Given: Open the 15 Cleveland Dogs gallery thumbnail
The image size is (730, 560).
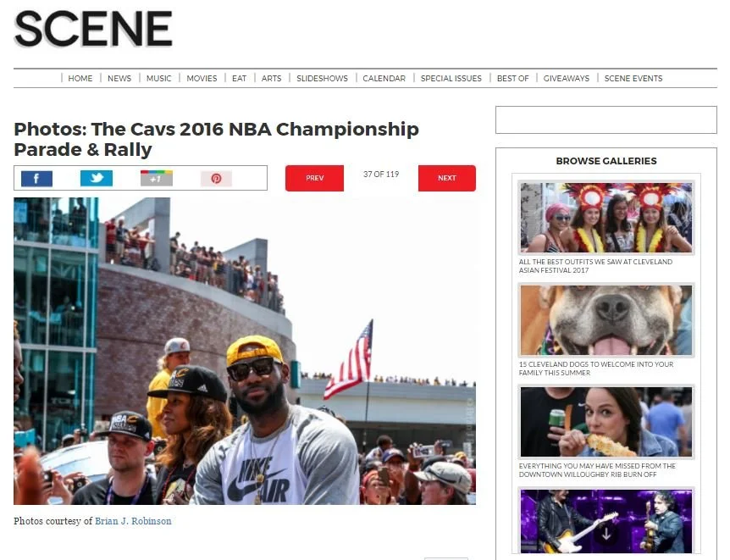Looking at the screenshot, I should coord(606,320).
